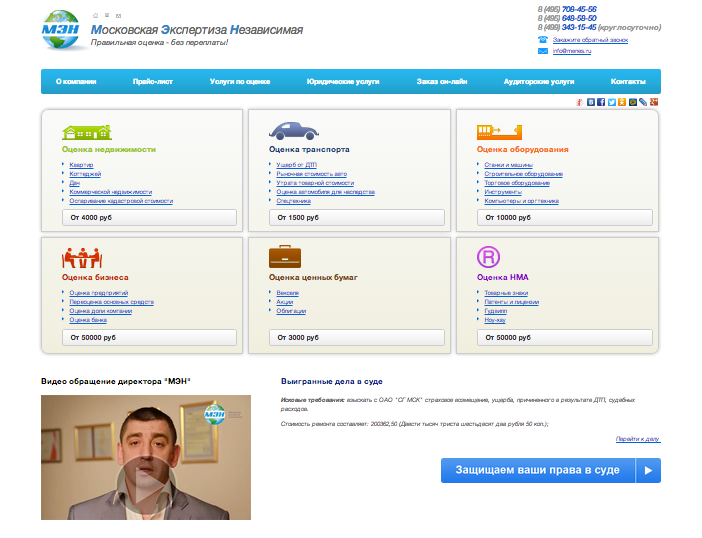Share the page on Google Plus
702x538 pixels.
pos(654,102)
